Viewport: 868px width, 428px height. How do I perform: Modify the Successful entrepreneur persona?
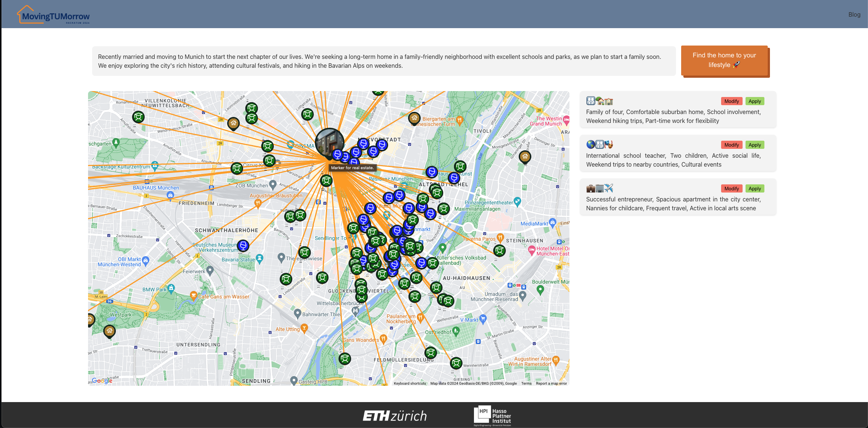(x=731, y=188)
